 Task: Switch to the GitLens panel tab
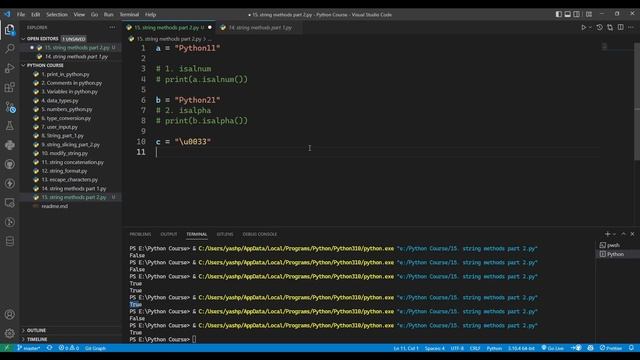point(225,234)
